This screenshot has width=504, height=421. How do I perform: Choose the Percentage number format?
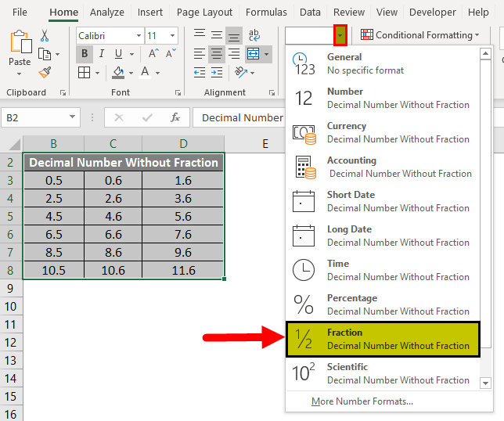[x=388, y=304]
